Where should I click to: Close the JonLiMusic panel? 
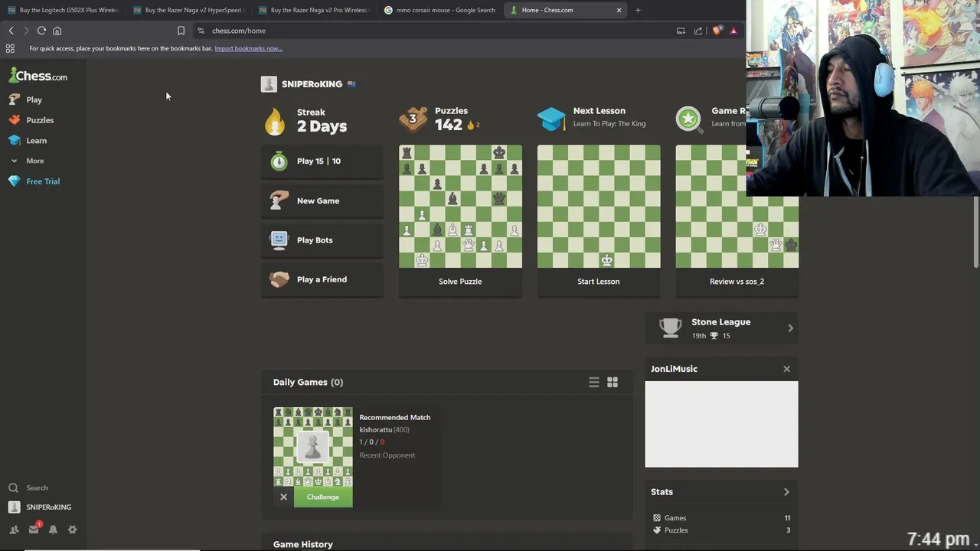click(786, 369)
